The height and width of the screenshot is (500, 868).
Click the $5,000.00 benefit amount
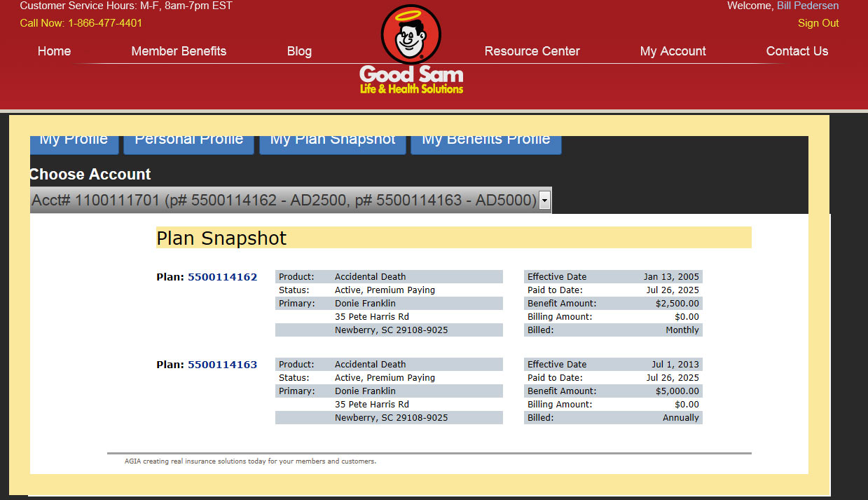[x=677, y=391]
